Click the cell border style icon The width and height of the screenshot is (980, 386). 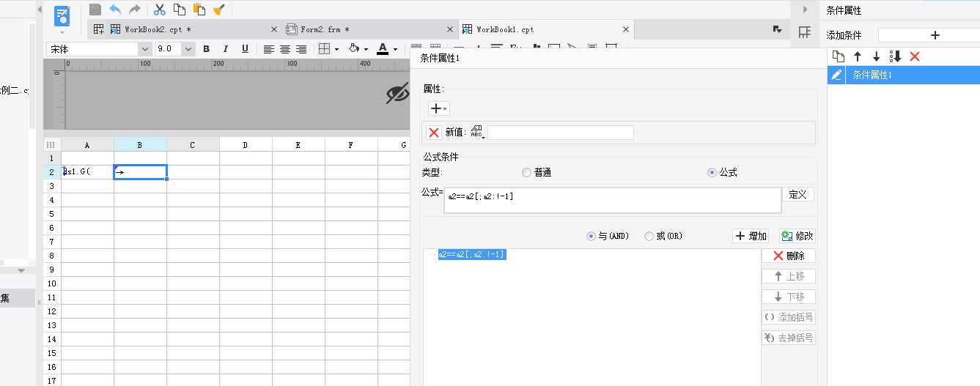tap(324, 49)
